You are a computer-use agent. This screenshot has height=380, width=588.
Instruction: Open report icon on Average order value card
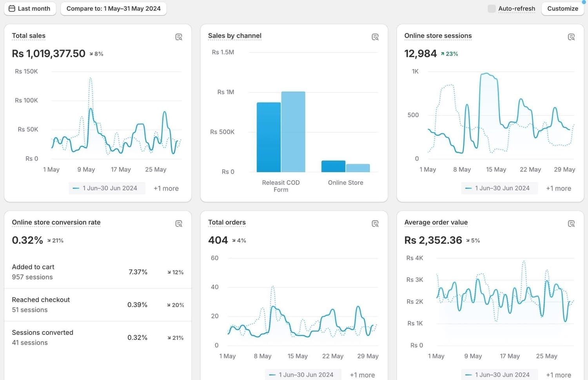(x=571, y=224)
